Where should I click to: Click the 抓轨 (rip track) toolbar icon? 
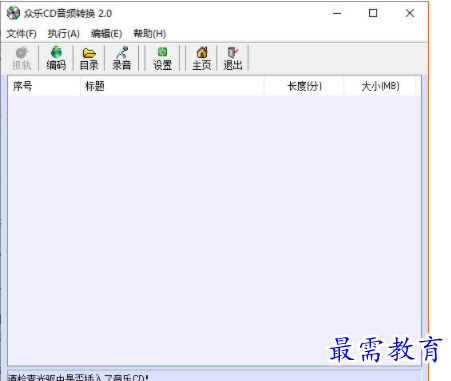(22, 58)
